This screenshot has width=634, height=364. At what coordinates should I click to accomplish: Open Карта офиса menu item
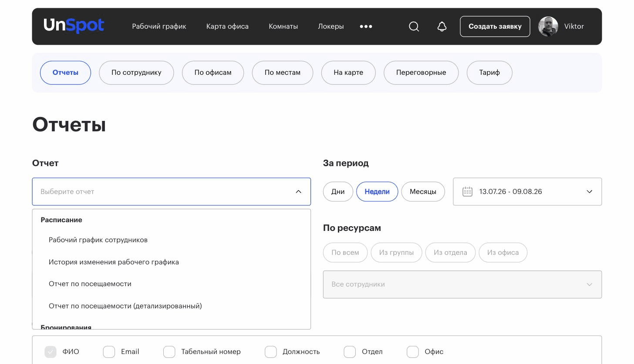tap(227, 27)
